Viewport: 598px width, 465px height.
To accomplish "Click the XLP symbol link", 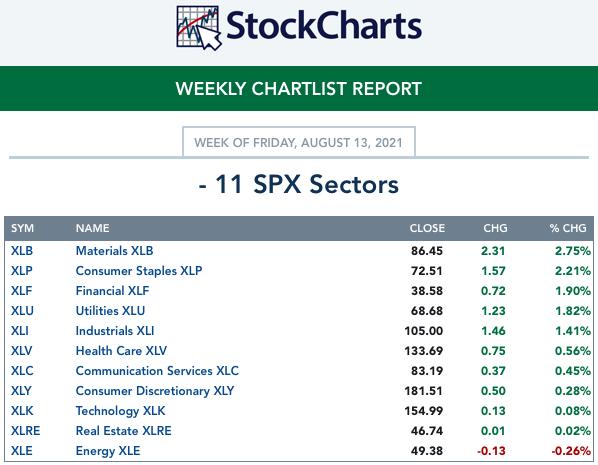I will (21, 271).
